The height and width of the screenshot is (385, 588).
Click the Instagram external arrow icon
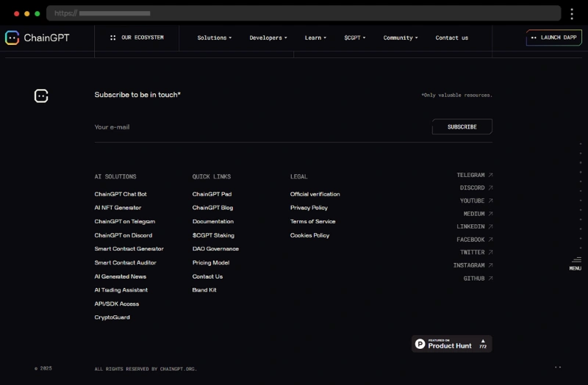pyautogui.click(x=490, y=265)
